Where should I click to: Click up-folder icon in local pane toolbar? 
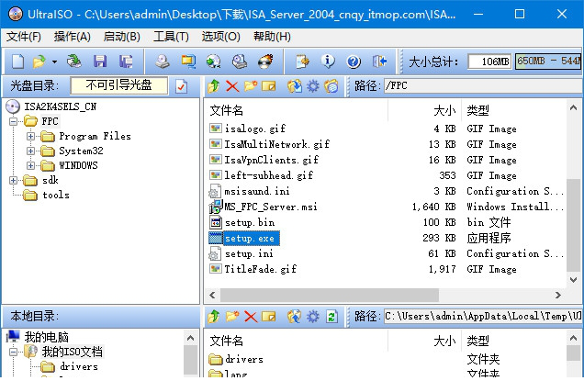(214, 317)
